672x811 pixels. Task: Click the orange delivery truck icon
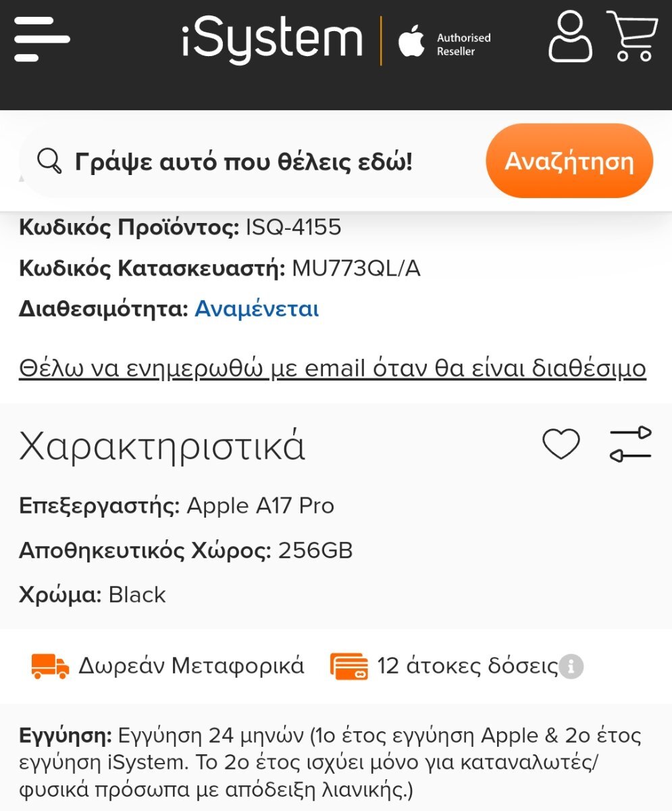click(x=51, y=666)
